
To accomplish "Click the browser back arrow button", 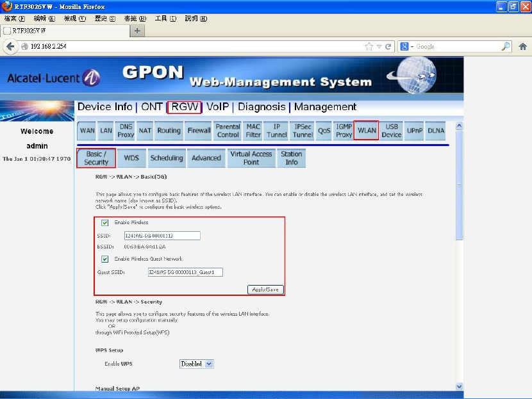I will point(10,47).
